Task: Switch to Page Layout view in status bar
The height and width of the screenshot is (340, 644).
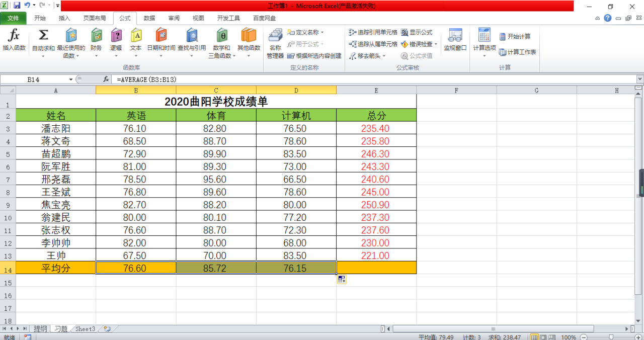Action: coord(544,337)
